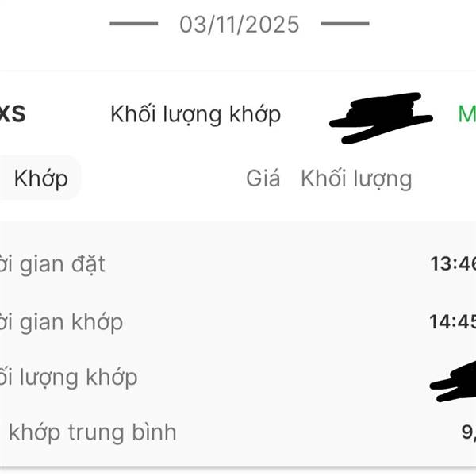Click the "gian khớp" matched time label

coord(63,322)
